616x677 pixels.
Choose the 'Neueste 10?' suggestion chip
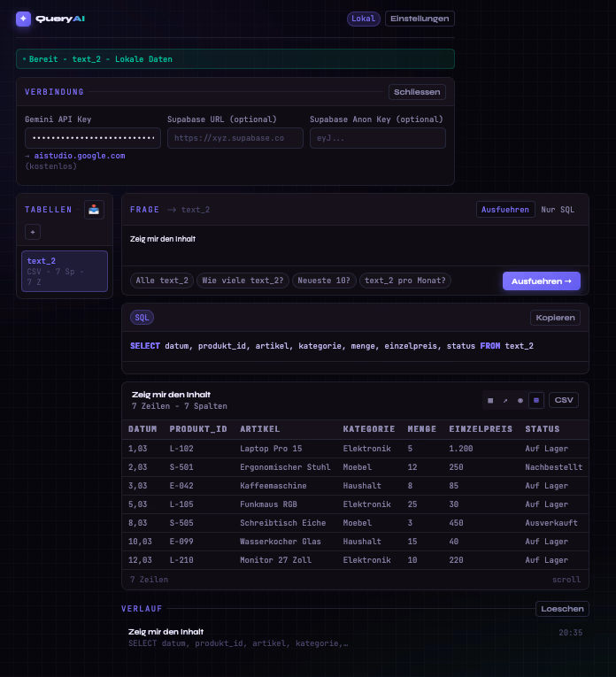324,281
